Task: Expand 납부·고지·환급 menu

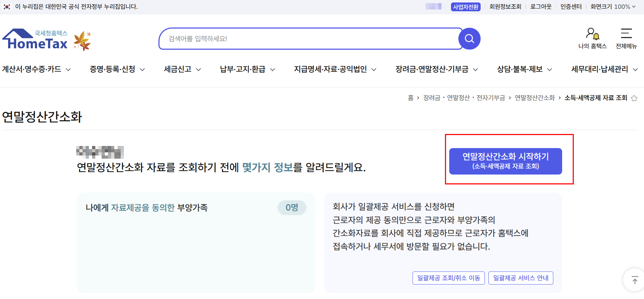Action: pos(247,69)
